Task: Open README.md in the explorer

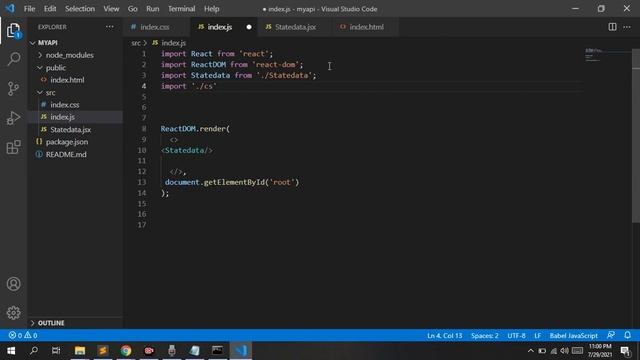Action: tap(66, 155)
